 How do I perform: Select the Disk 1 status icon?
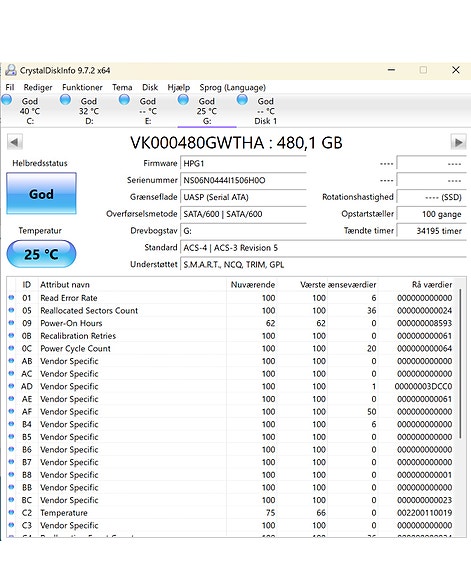tap(242, 100)
